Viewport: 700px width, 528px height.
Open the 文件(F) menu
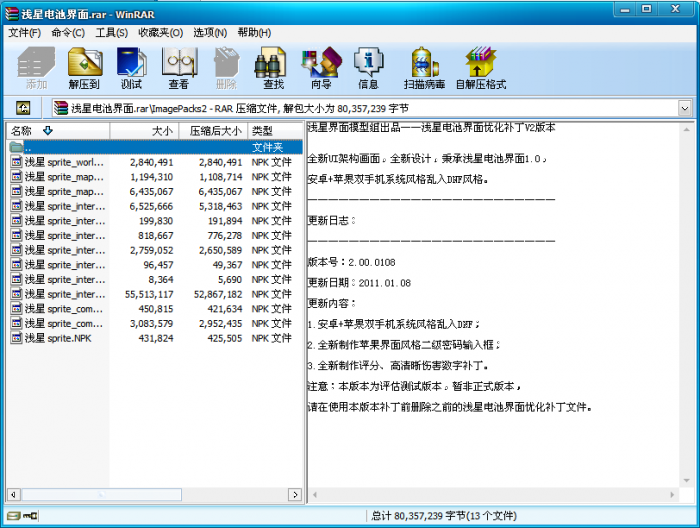pos(24,33)
